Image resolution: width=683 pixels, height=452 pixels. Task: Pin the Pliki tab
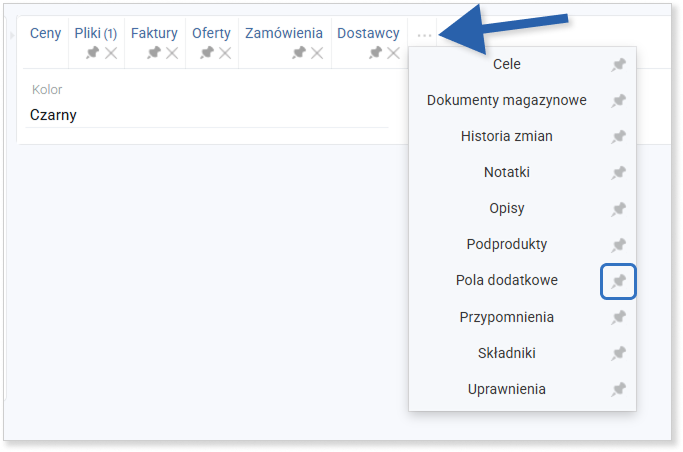click(92, 53)
